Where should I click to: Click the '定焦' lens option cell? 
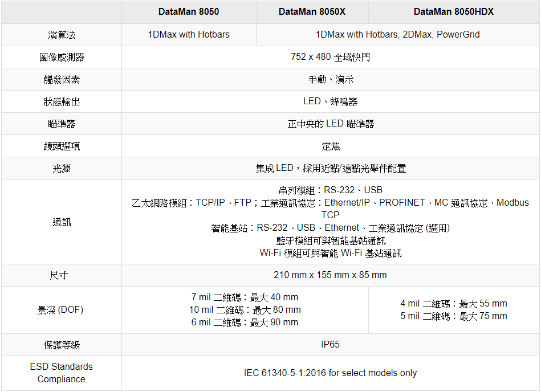coord(330,146)
